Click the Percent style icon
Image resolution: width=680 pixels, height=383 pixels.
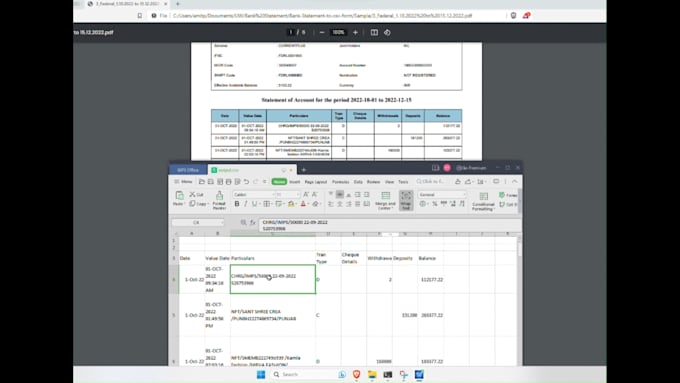(435, 204)
